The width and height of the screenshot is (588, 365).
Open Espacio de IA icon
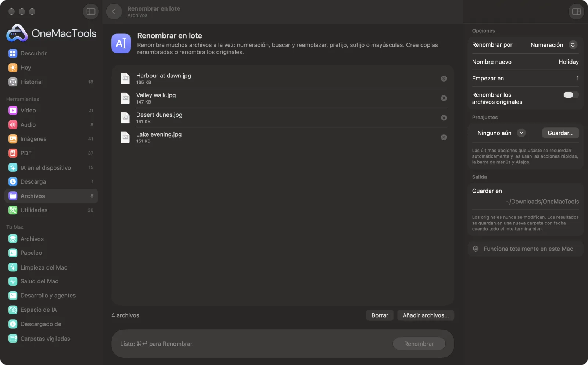point(13,310)
